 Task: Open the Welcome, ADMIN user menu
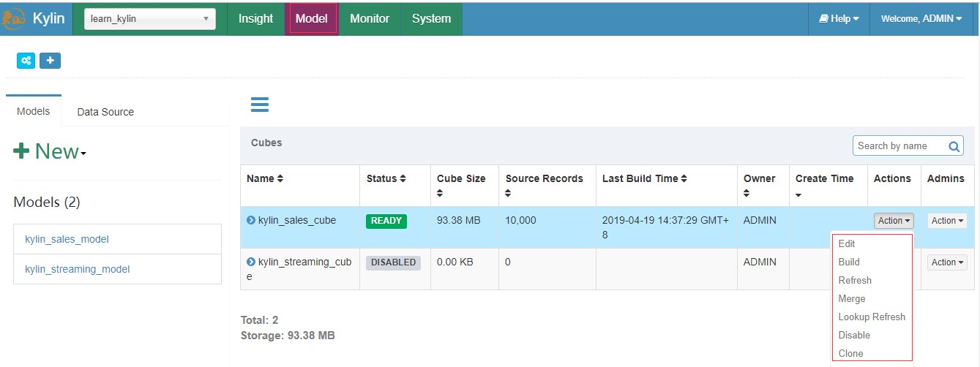(921, 19)
